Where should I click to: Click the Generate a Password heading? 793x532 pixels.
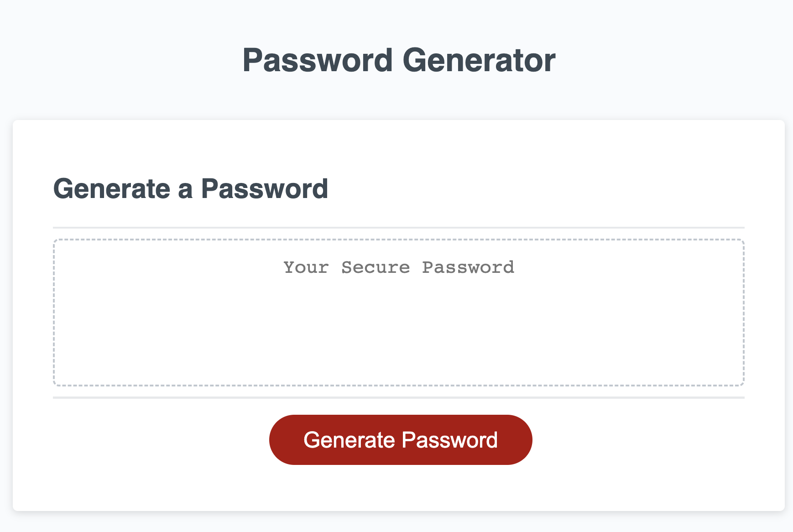pyautogui.click(x=191, y=188)
